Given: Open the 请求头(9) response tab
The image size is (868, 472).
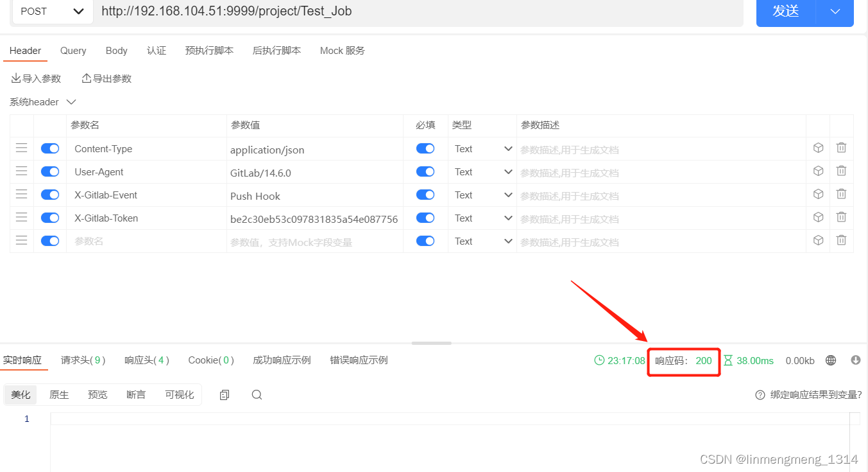Looking at the screenshot, I should point(83,360).
